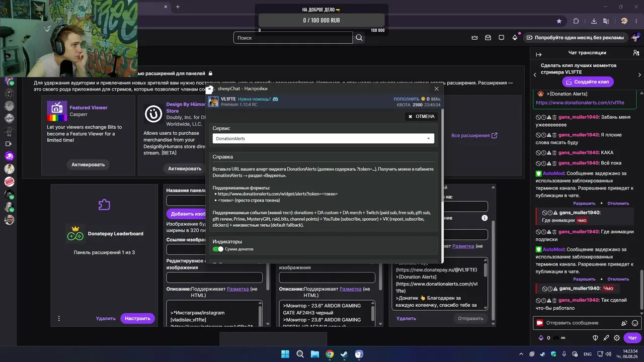Open the browser Extensions puzzle icon

point(576,21)
